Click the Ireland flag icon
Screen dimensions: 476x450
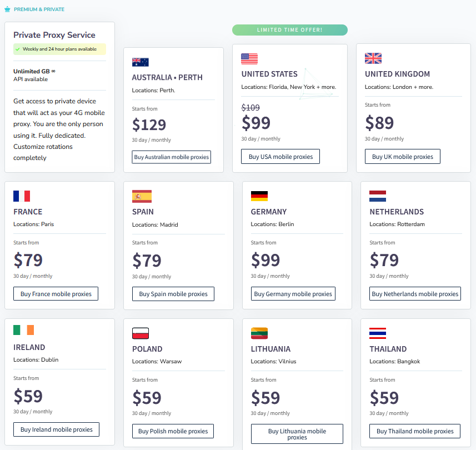click(24, 330)
